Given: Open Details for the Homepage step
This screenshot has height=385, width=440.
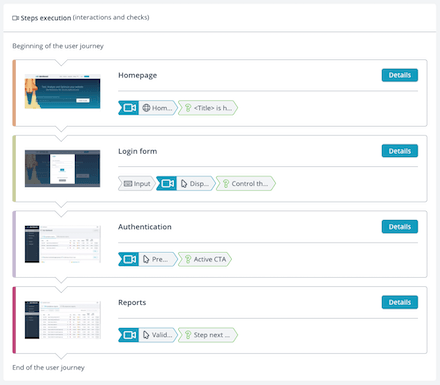Looking at the screenshot, I should pos(400,75).
